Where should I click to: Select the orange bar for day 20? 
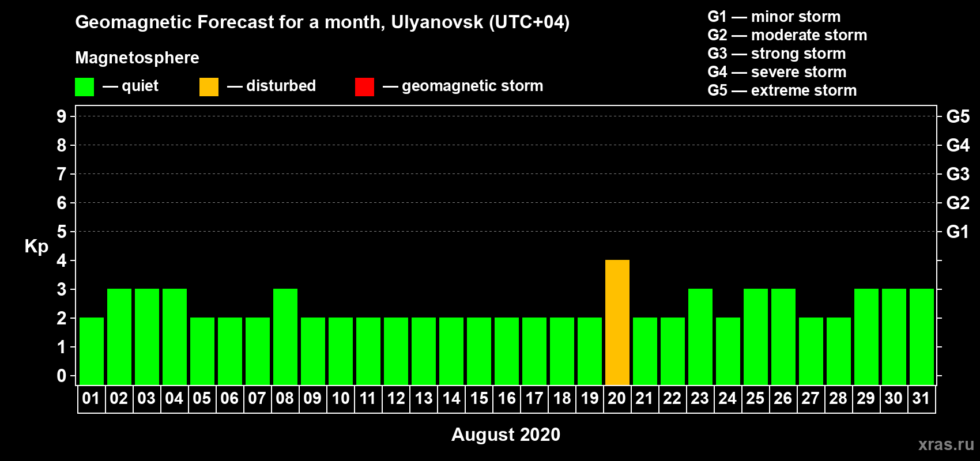[x=617, y=322]
